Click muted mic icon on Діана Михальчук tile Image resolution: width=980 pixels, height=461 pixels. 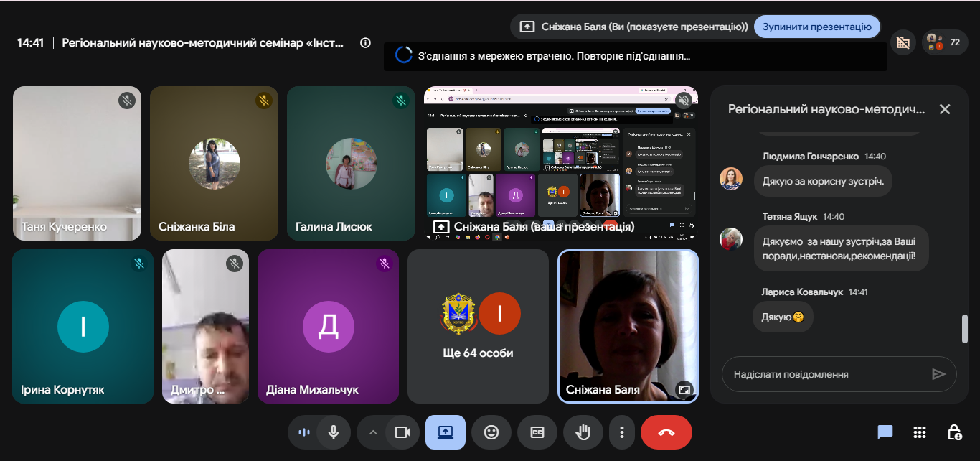(385, 264)
